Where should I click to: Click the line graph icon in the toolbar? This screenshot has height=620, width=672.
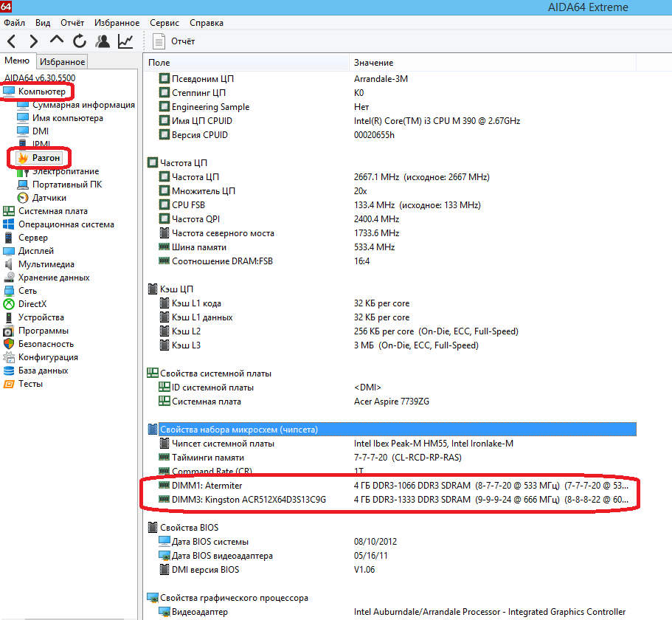tap(125, 41)
